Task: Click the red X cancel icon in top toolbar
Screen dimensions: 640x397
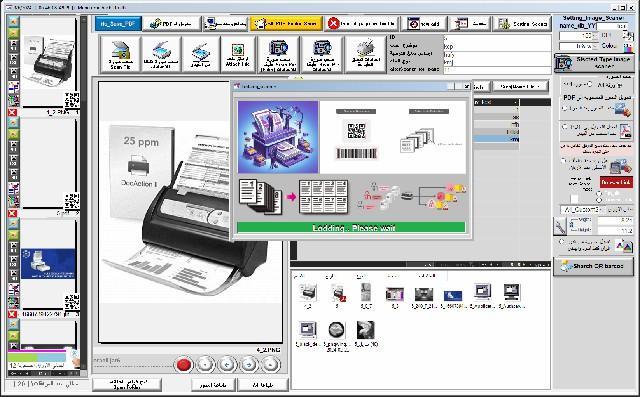Action: 333,24
